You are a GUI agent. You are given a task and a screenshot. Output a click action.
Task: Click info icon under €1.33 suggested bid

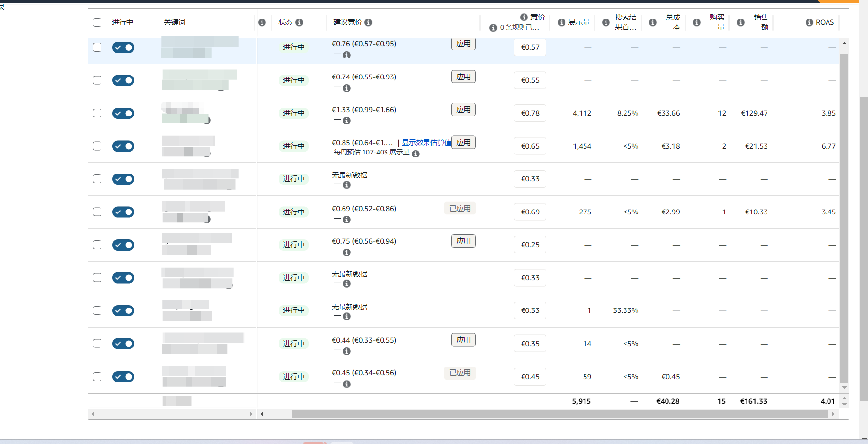coord(347,121)
